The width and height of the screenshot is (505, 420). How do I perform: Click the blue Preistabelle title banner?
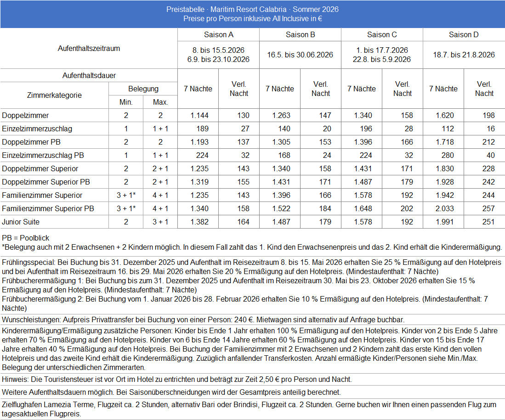pyautogui.click(x=252, y=14)
